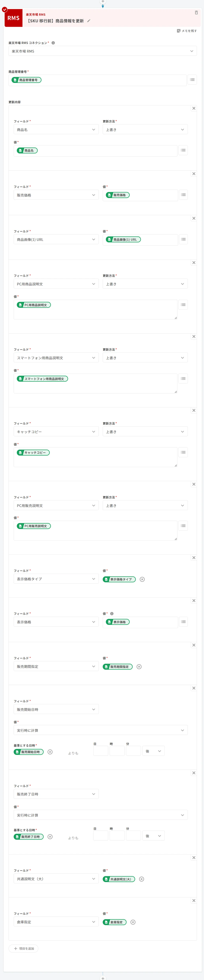This screenshot has width=204, height=980.
Task: Open the 実行時に計算 dropdown under 販売開始日時
Action: [101, 730]
